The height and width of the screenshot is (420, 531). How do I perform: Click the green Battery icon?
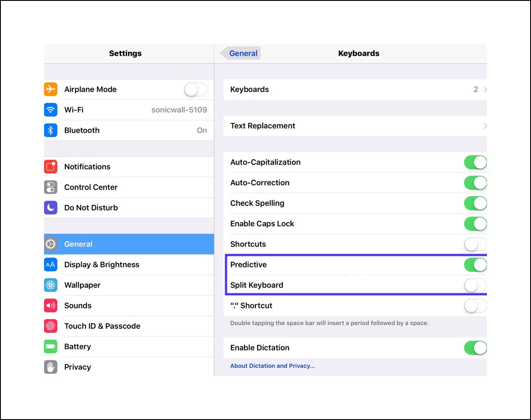(x=51, y=347)
